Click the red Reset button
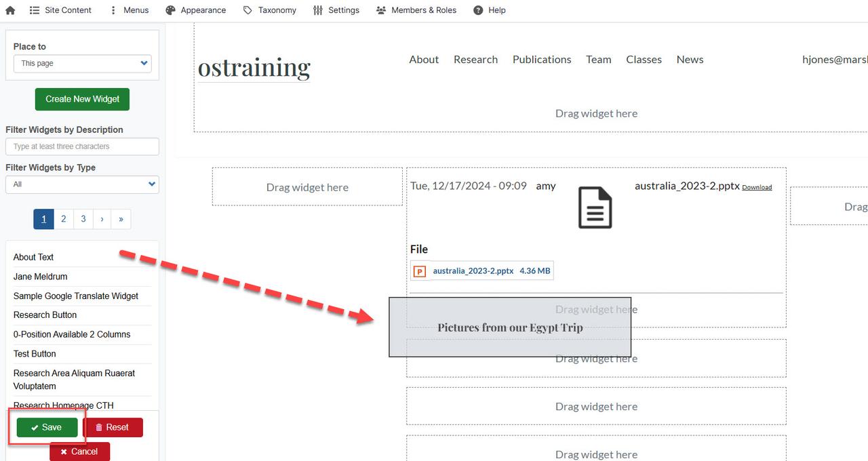The height and width of the screenshot is (461, 868). point(113,427)
